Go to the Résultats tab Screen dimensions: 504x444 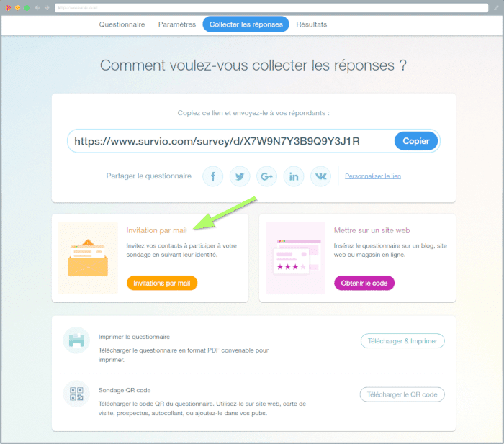[x=311, y=24]
